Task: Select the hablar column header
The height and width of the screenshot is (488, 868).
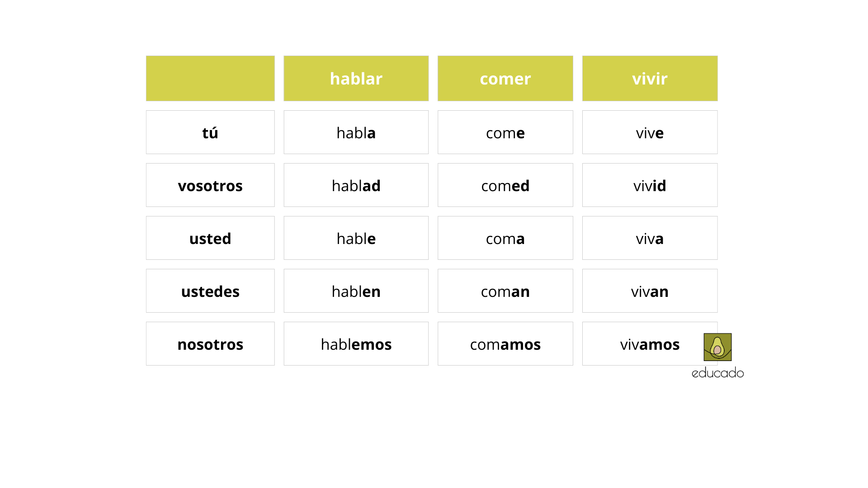Action: [x=356, y=79]
